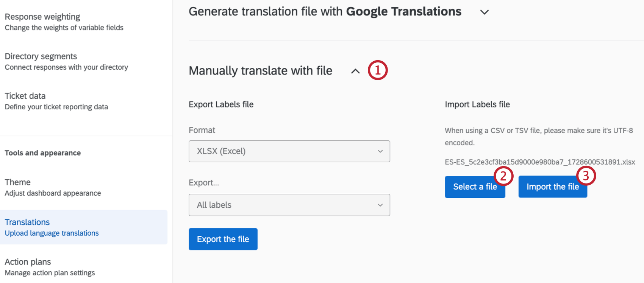Open Response weighting settings

click(64, 22)
